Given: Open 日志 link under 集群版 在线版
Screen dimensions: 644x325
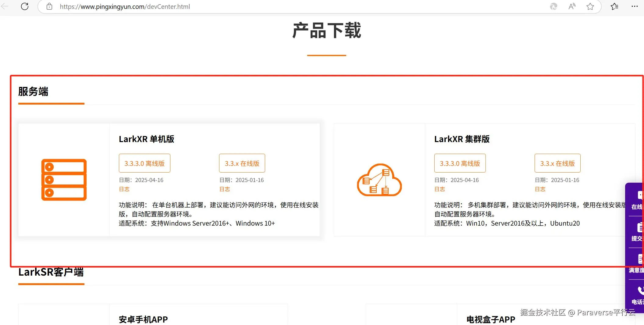Looking at the screenshot, I should tap(540, 189).
